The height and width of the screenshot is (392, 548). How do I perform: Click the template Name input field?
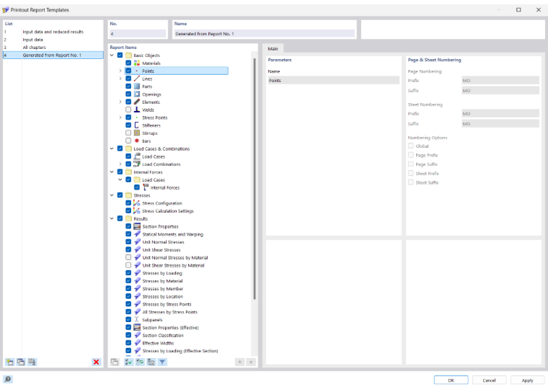(x=265, y=34)
